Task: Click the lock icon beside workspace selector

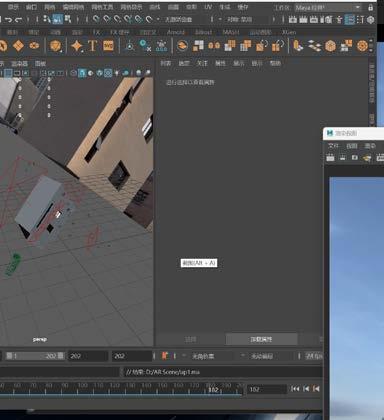Action: tap(371, 7)
